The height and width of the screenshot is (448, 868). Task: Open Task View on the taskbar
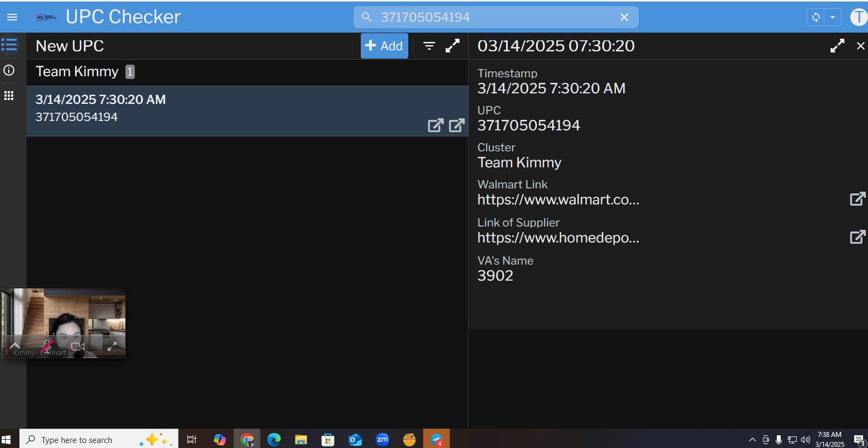(192, 440)
